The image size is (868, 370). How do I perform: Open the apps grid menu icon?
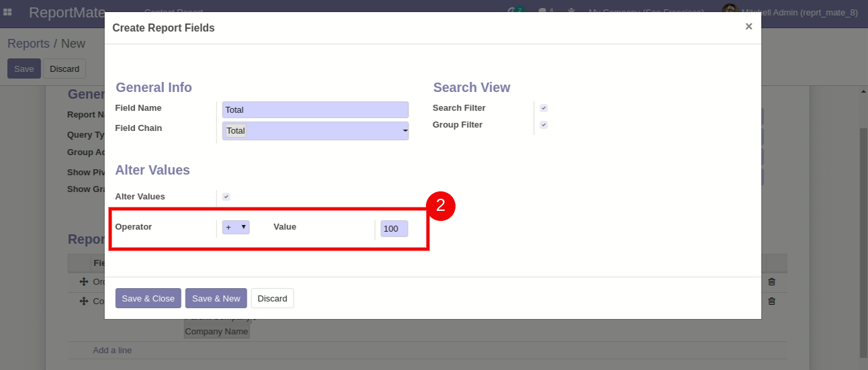[x=7, y=12]
